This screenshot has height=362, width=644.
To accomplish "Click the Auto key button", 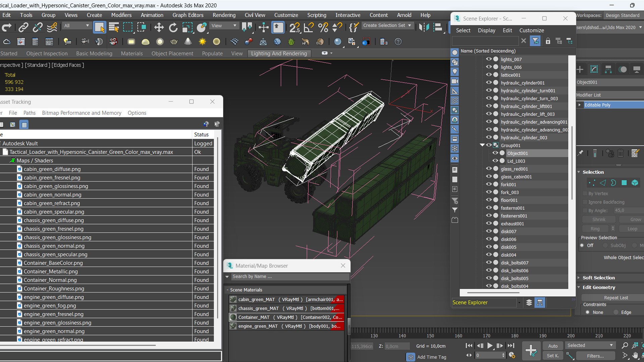I will point(553,346).
